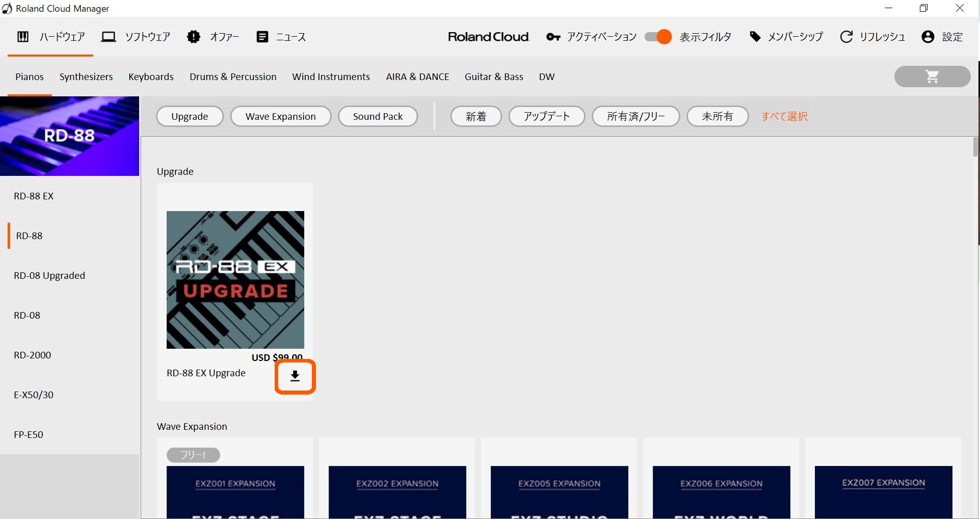Switch to the ソフトウェア tab

coord(136,37)
